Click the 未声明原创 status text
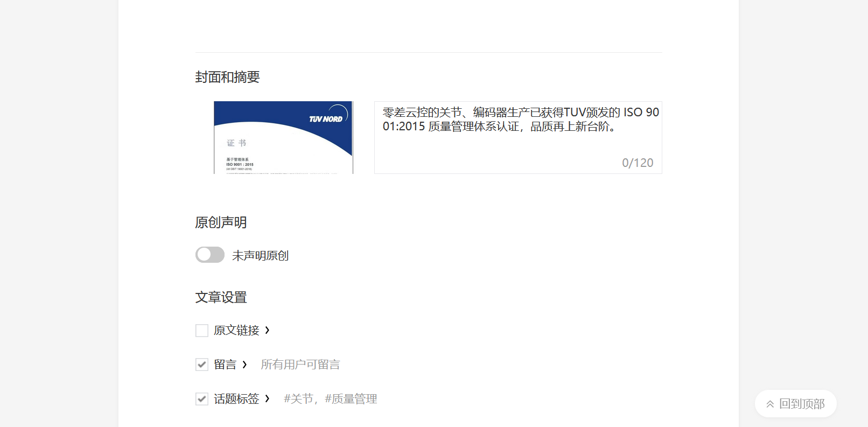 261,256
